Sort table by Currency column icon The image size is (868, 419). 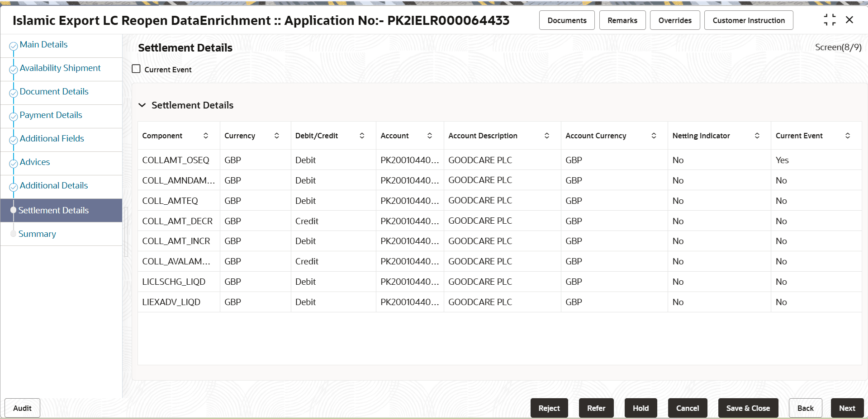tap(277, 136)
